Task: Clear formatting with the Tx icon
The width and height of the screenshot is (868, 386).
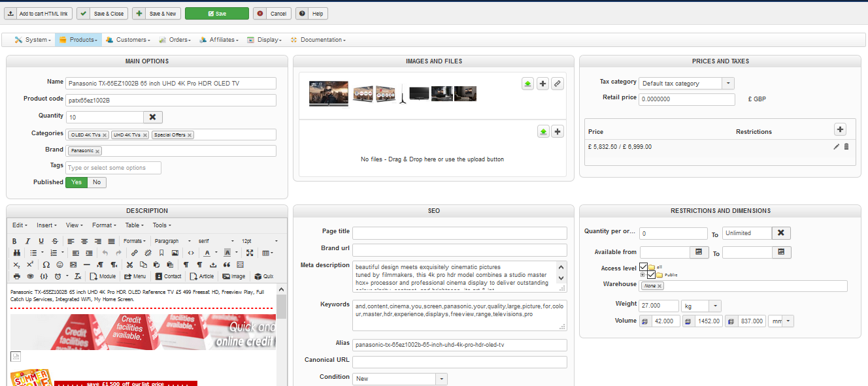Action: click(77, 276)
